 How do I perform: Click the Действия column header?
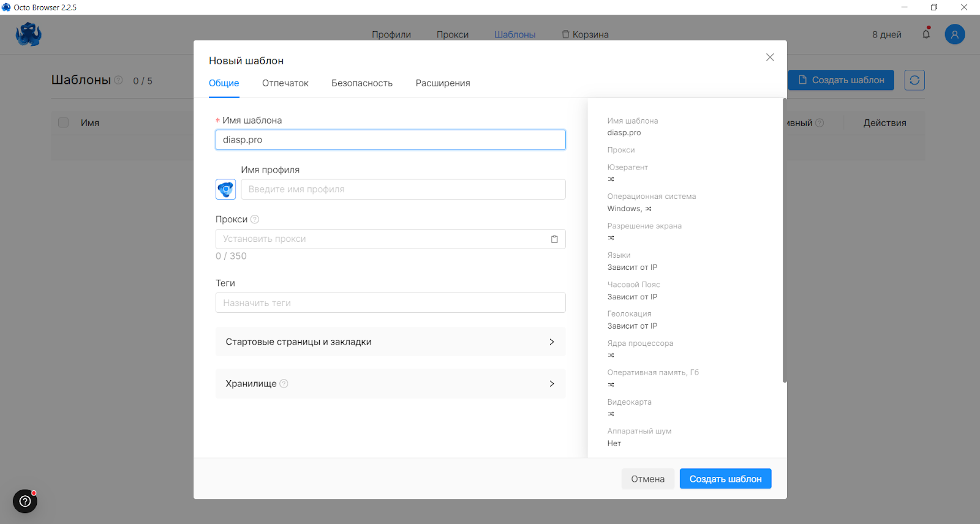884,123
